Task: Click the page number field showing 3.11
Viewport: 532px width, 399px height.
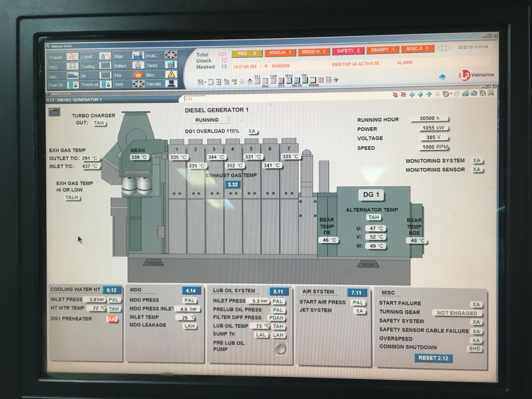Action: tap(195, 99)
